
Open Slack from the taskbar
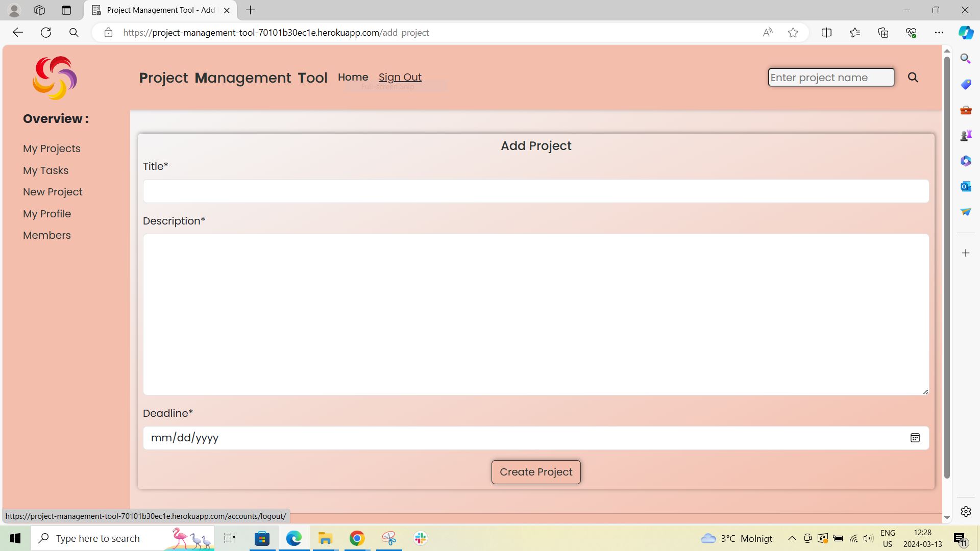[420, 538]
